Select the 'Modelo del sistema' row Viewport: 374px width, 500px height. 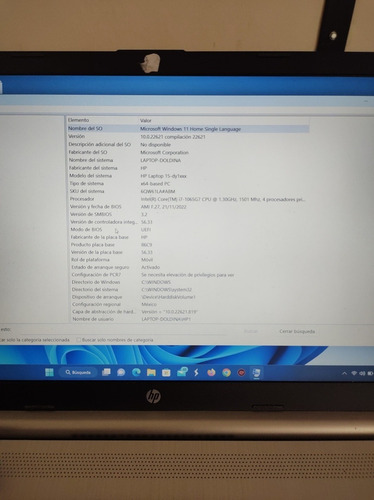tap(188, 176)
